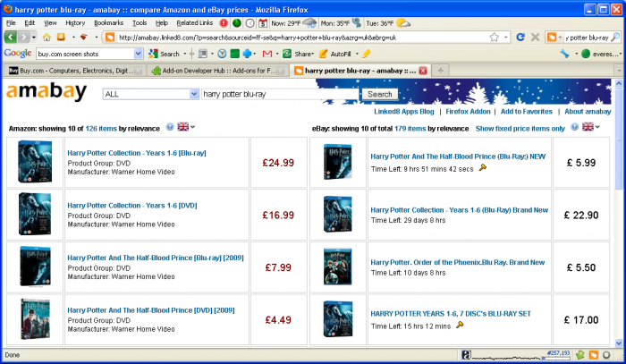
Task: Click the green puzzle piece status bar icon
Action: pyautogui.click(x=580, y=354)
